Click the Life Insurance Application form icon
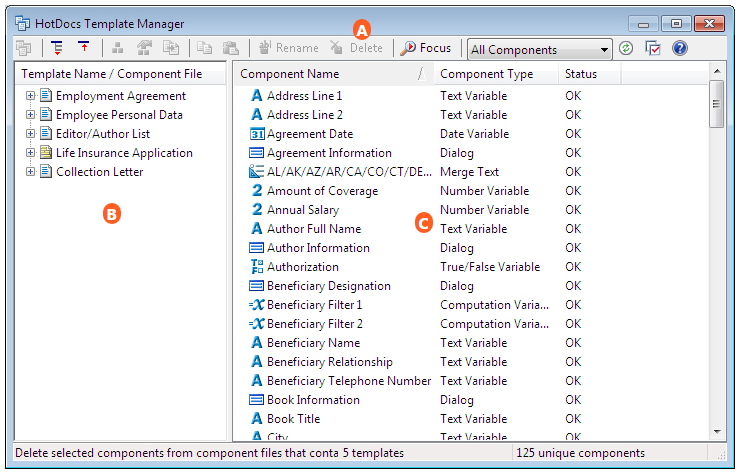This screenshot has width=744, height=475. pos(46,152)
